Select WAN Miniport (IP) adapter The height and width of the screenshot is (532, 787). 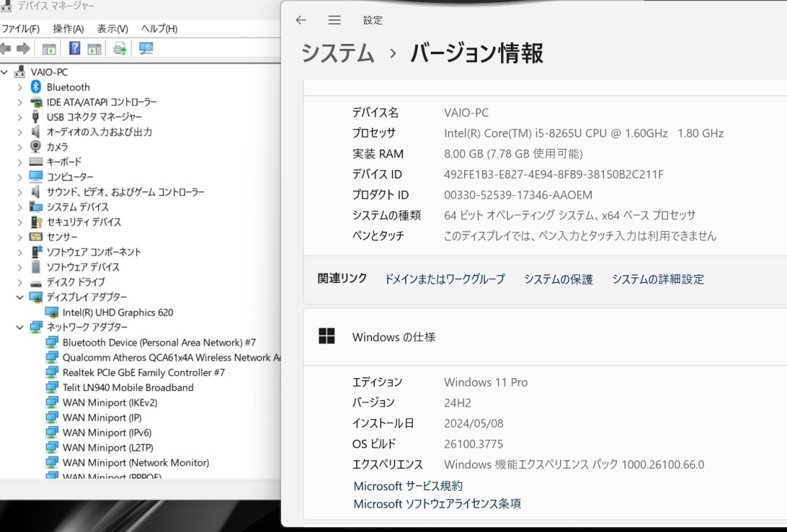coord(102,418)
